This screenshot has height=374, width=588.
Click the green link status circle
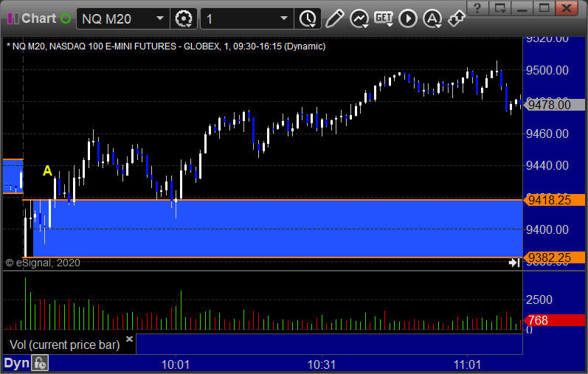click(66, 18)
